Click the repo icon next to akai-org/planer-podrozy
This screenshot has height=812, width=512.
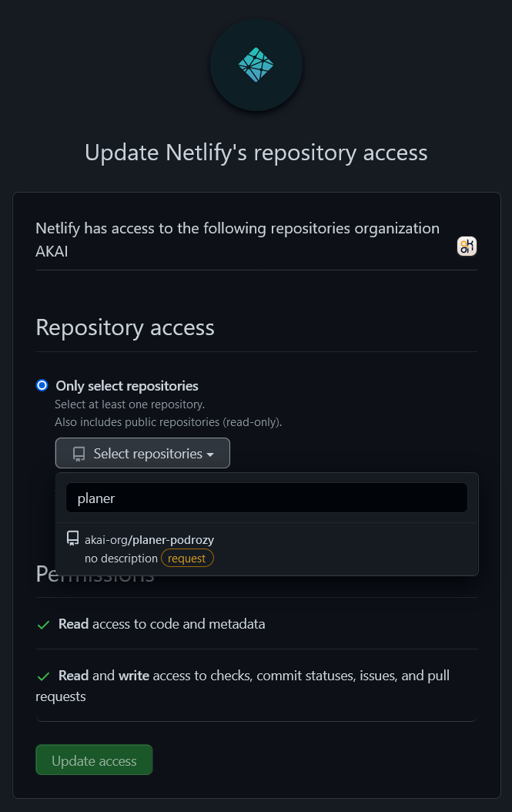tap(72, 538)
